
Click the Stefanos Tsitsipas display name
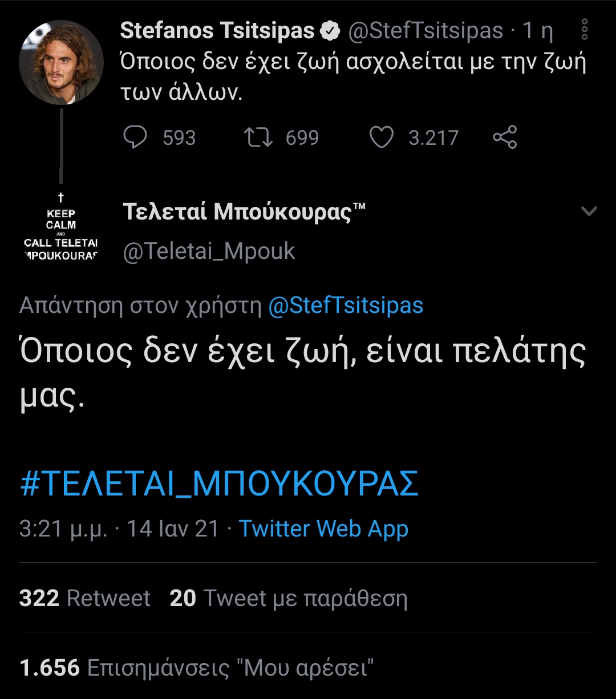pyautogui.click(x=217, y=31)
